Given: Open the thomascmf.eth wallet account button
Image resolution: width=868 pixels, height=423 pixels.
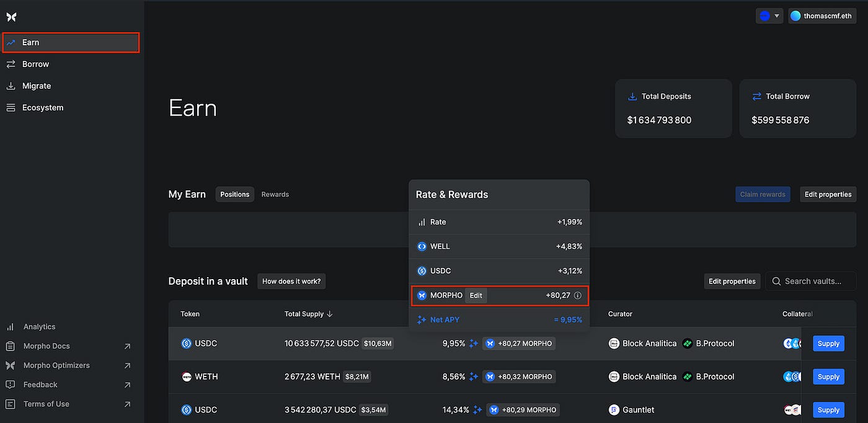Looking at the screenshot, I should (822, 16).
